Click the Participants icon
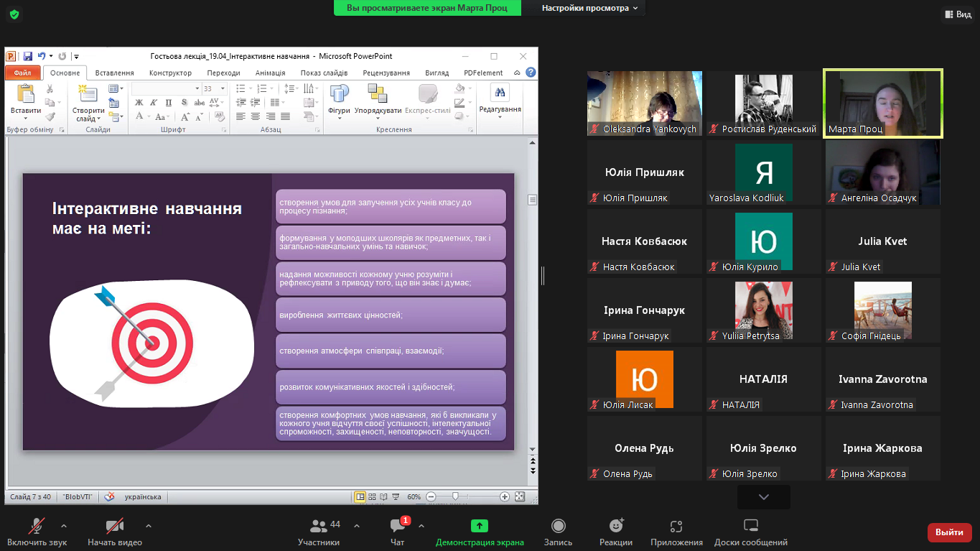Viewport: 980px width, 551px height. click(319, 527)
